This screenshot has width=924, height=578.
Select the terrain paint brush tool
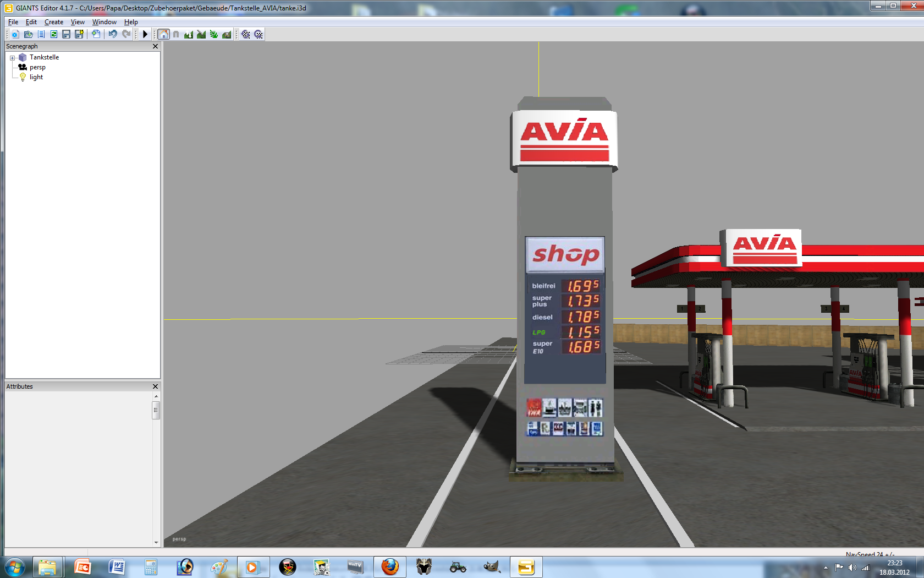(201, 34)
